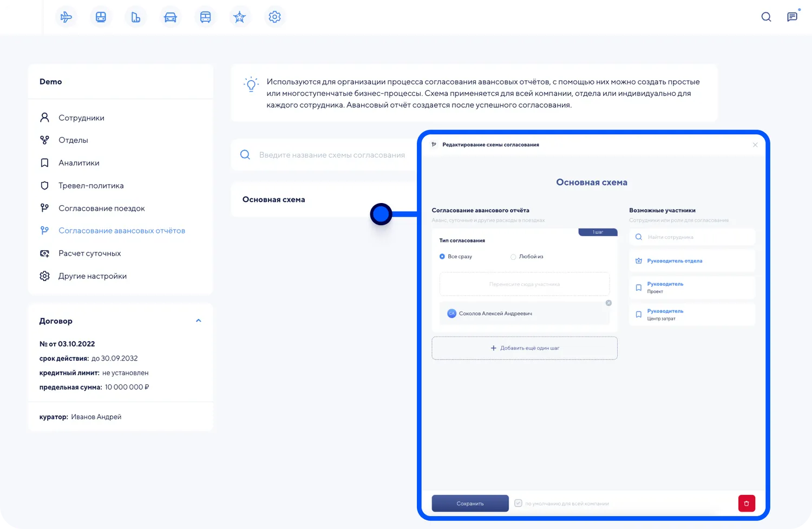812x529 pixels.
Task: Collapse the Договор section chevron
Action: tap(199, 321)
